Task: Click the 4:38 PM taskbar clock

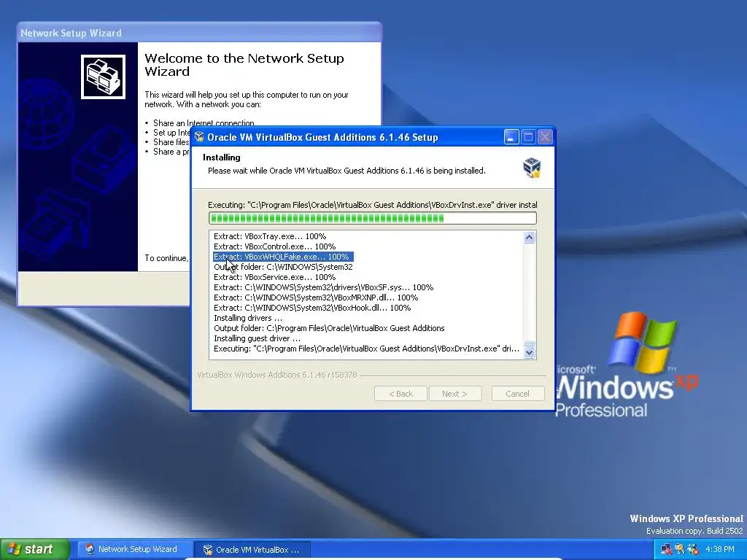Action: pyautogui.click(x=720, y=550)
